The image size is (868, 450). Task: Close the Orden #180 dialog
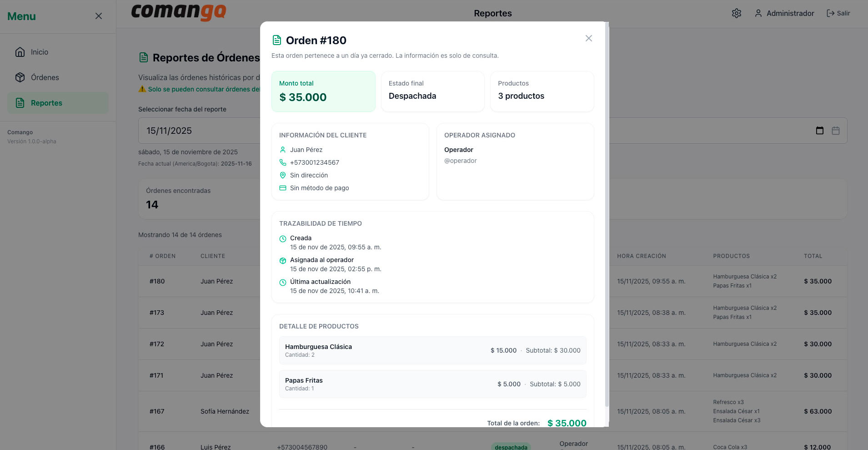click(x=588, y=38)
